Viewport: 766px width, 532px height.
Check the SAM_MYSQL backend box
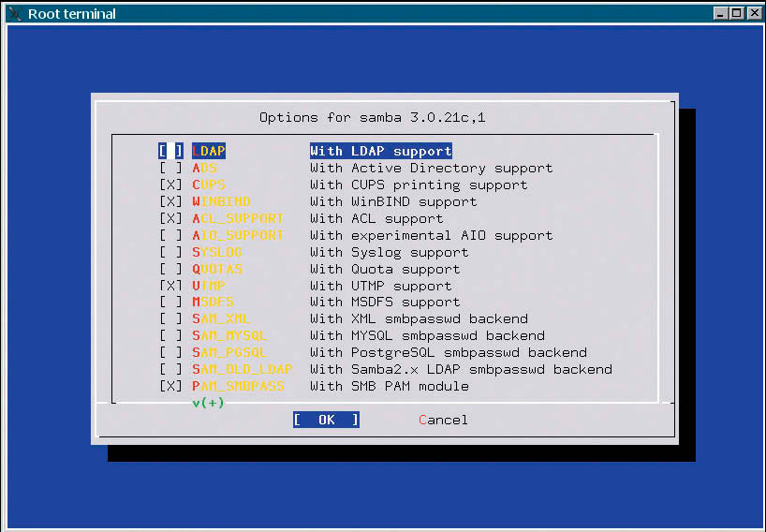tap(170, 335)
